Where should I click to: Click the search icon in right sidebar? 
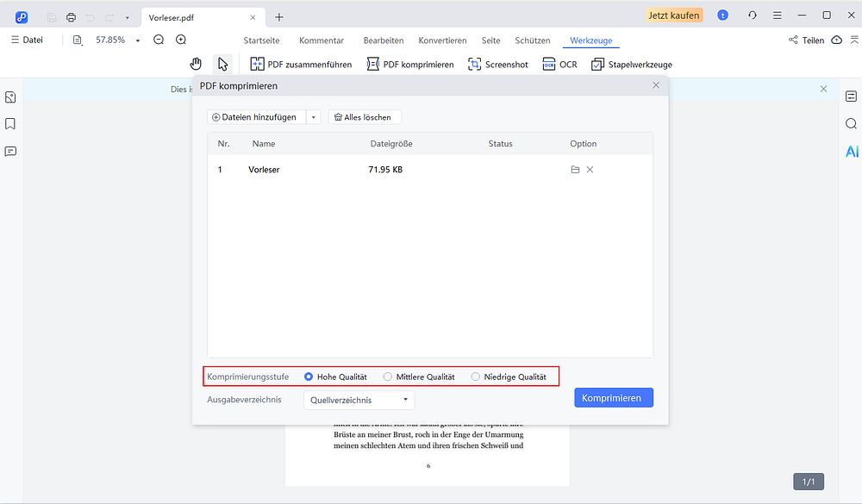(x=851, y=124)
